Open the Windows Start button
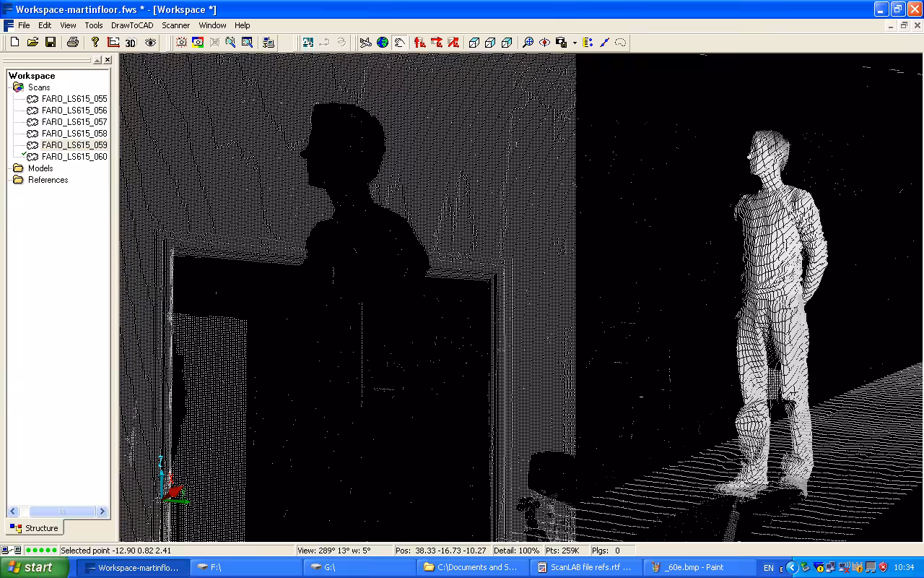924x578 pixels. click(x=35, y=567)
